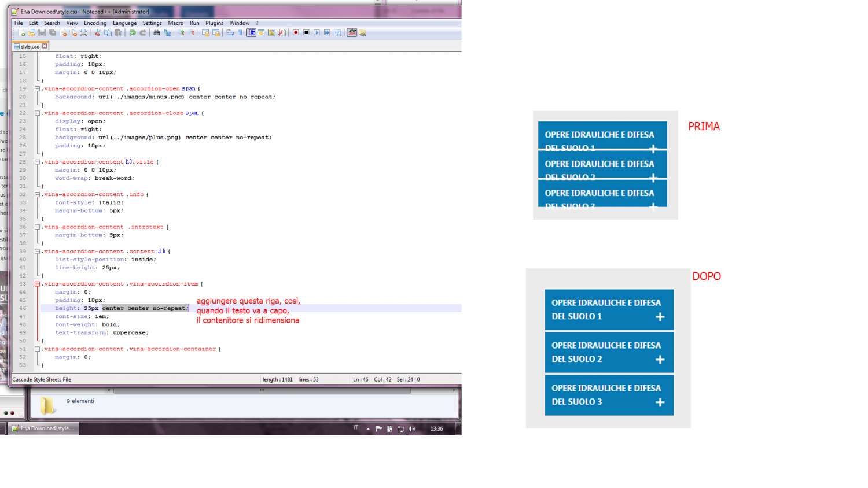Toggle the ABC spell check button
This screenshot has width=868, height=488.
(x=352, y=33)
